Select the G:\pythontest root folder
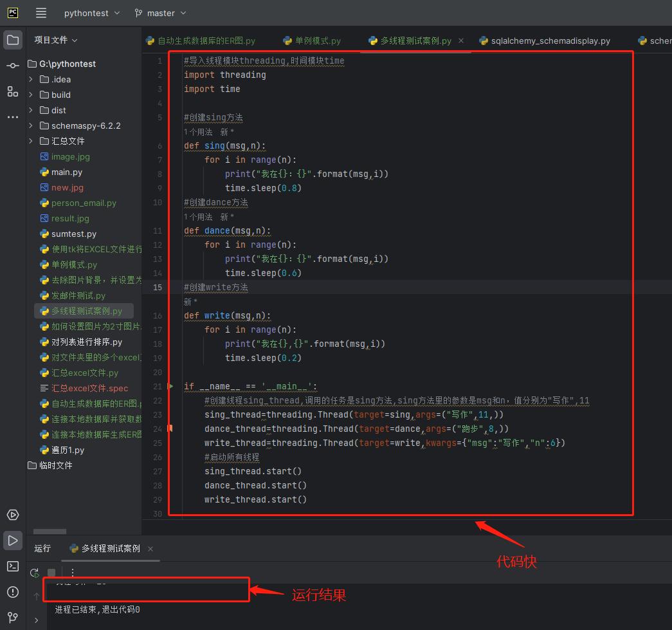The image size is (672, 630). [x=62, y=64]
